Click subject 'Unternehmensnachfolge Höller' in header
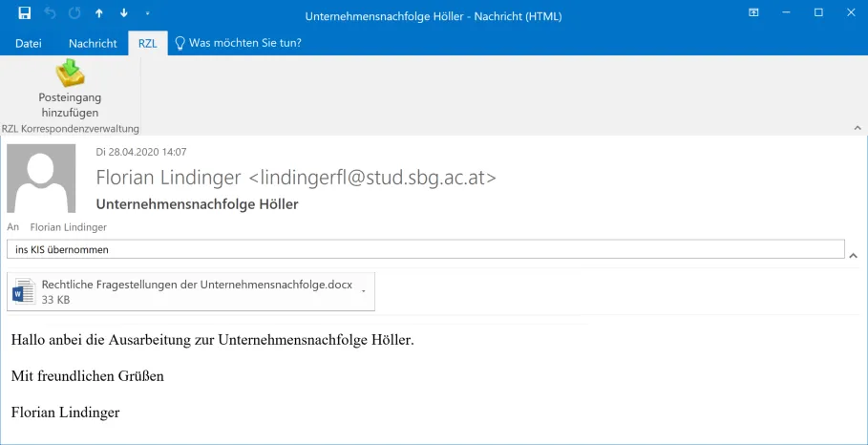 [197, 204]
